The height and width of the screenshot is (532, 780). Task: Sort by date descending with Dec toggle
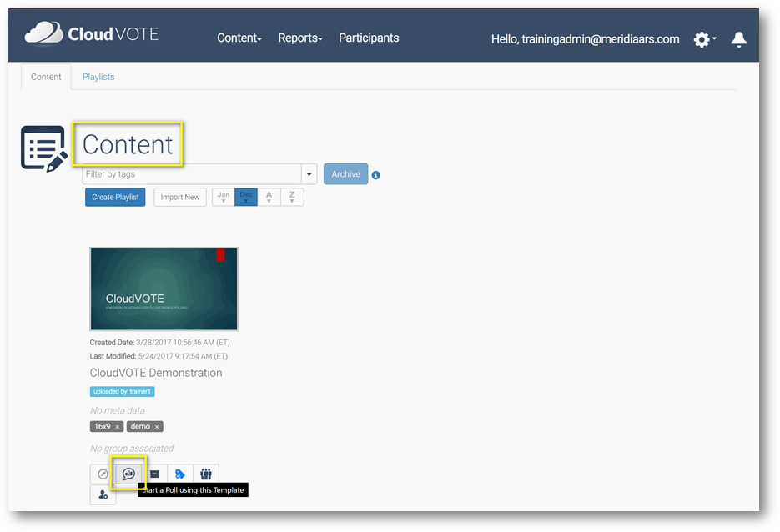click(246, 197)
